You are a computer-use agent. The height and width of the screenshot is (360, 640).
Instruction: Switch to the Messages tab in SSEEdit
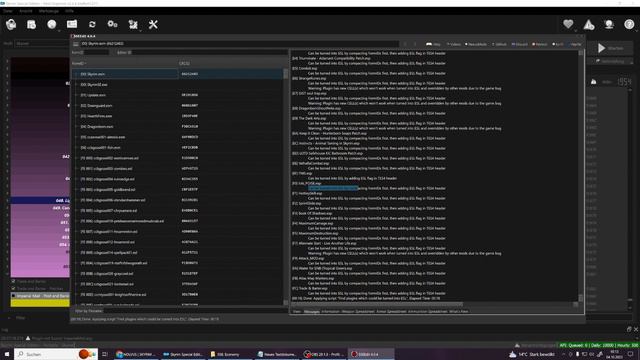point(311,311)
